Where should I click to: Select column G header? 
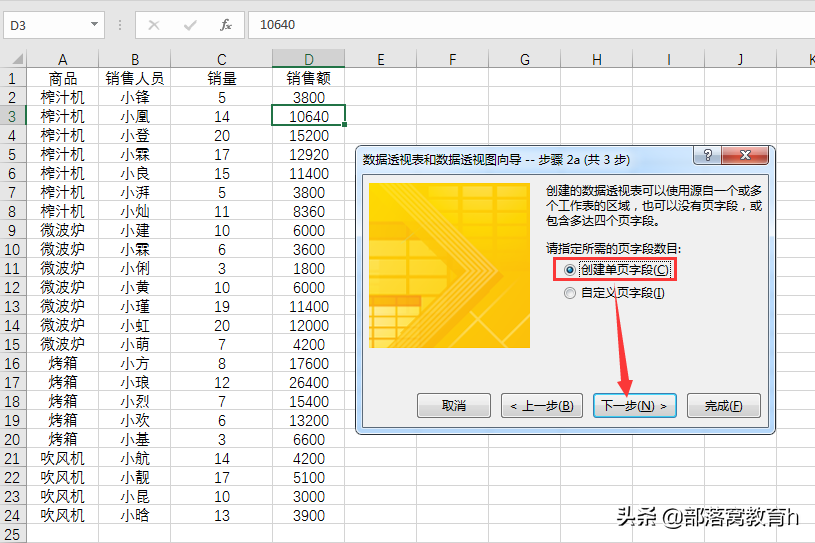tap(524, 59)
